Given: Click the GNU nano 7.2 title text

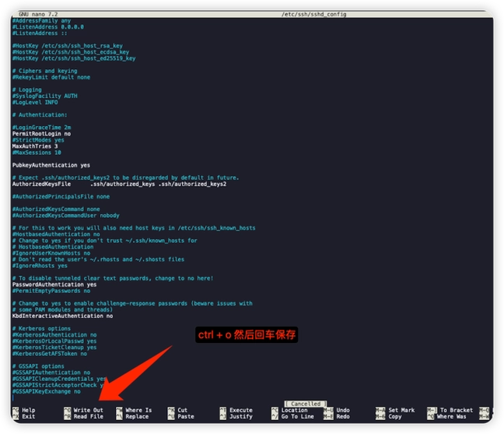Looking at the screenshot, I should pos(38,14).
